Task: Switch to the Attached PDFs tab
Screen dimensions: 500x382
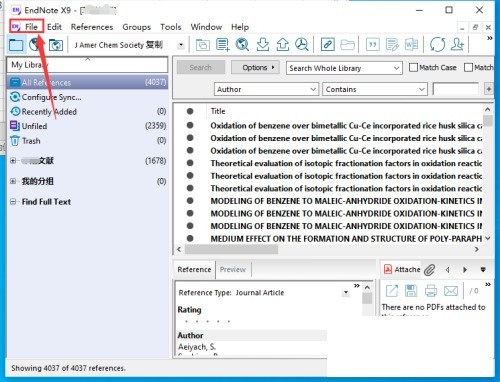Action: [402, 269]
